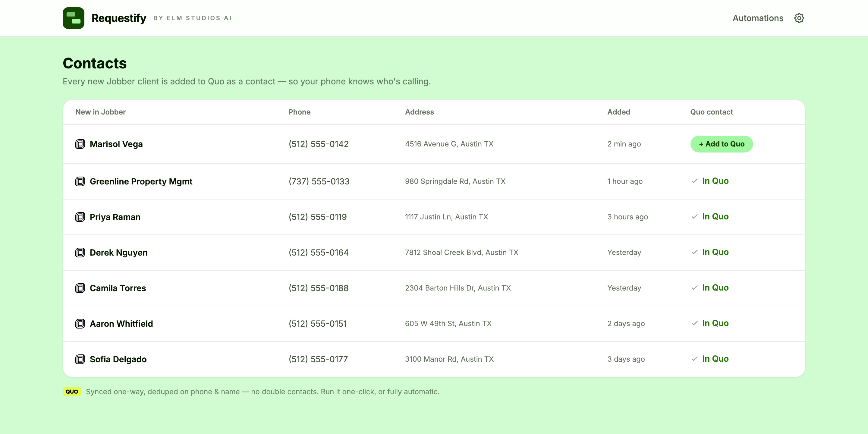
Task: Select the Derek Nguyen name
Action: tap(119, 252)
